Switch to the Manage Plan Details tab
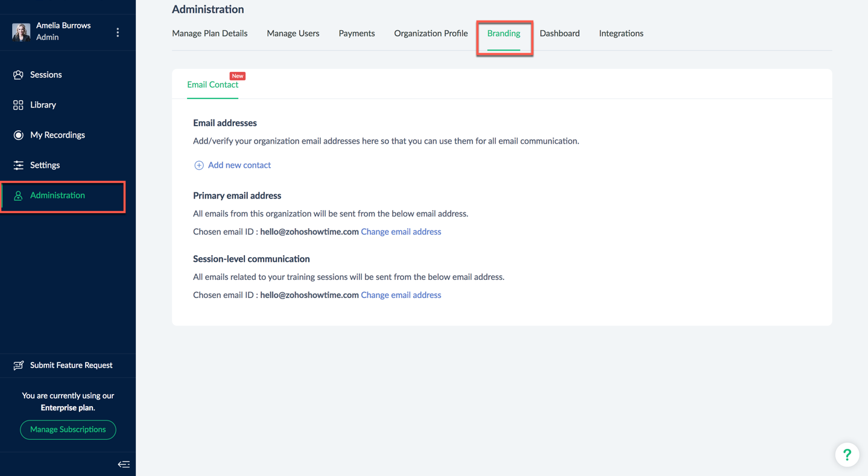The image size is (868, 476). (x=209, y=33)
